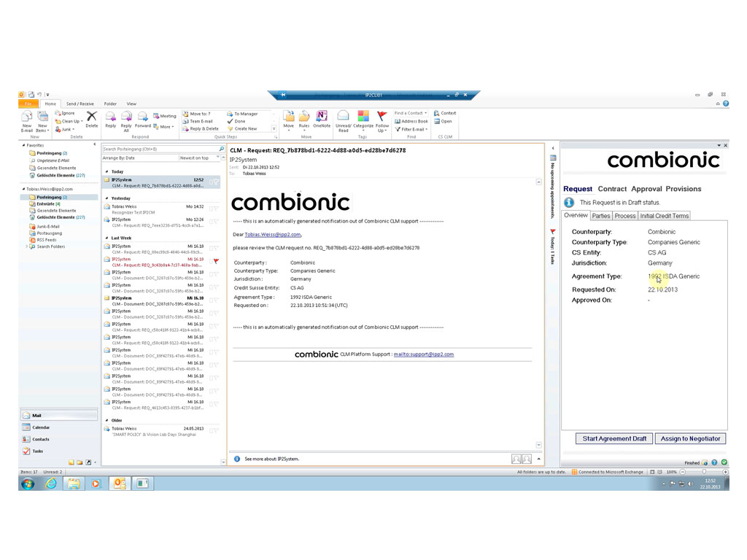Click the Search Posteingang input field
The width and height of the screenshot is (747, 560).
coord(159,149)
